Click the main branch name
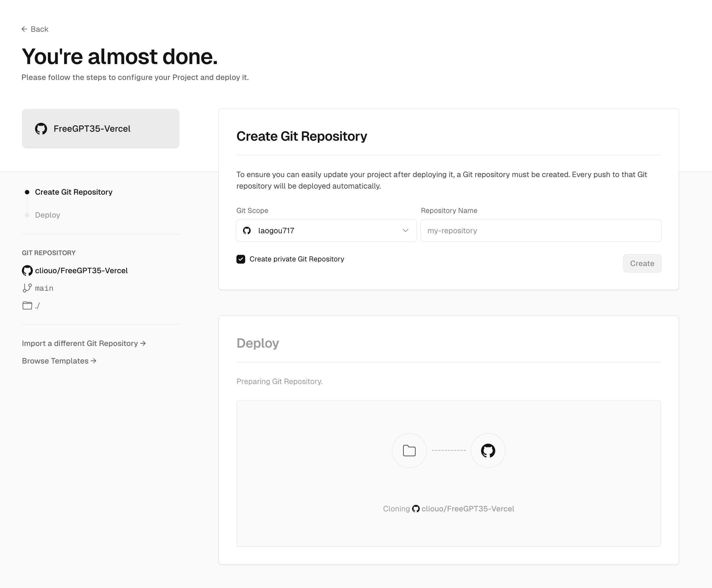 pyautogui.click(x=44, y=288)
